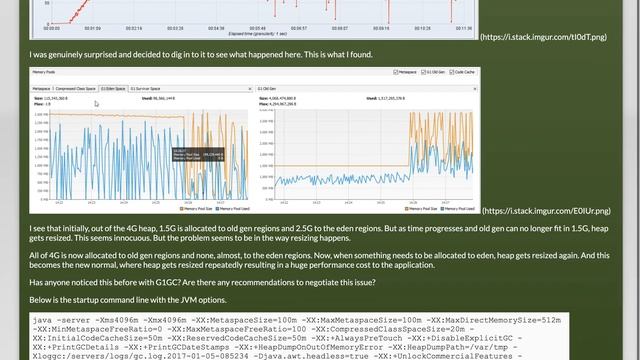This screenshot has width=640, height=360.
Task: Click paragraph starting 'I see that initially'
Action: (319, 233)
